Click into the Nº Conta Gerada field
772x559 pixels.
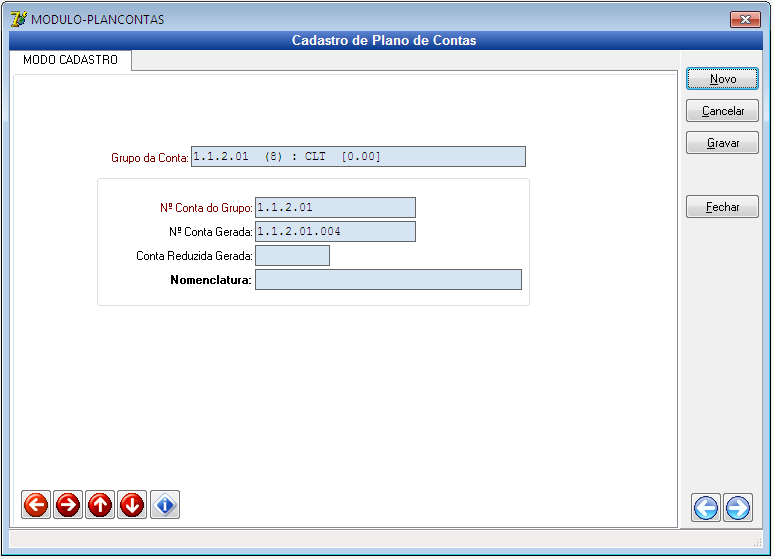coord(335,231)
